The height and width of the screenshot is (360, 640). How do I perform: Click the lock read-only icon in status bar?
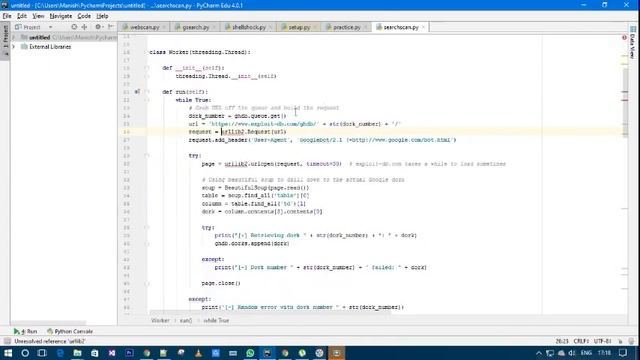tap(620, 341)
